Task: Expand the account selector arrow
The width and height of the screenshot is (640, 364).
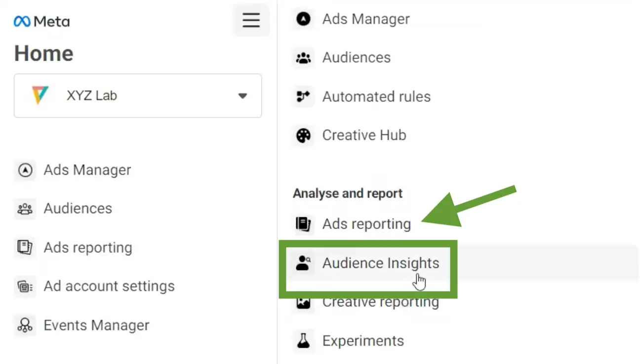Action: click(242, 96)
